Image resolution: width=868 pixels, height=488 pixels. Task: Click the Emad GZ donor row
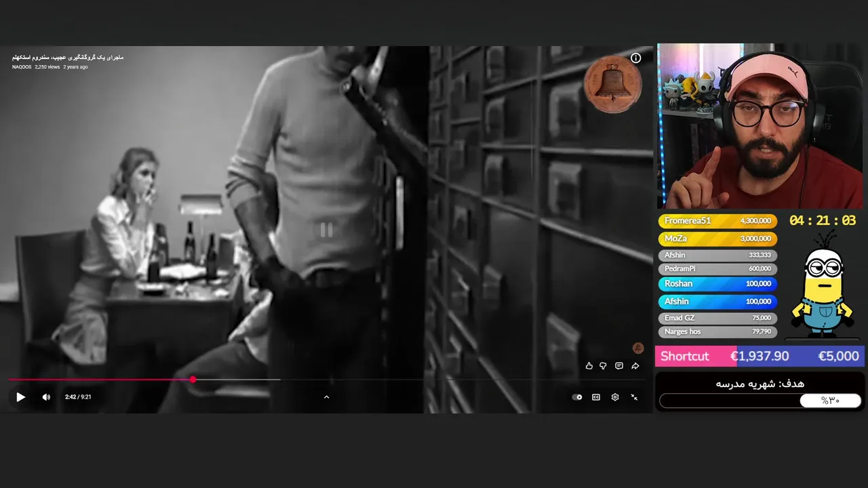[x=717, y=318]
